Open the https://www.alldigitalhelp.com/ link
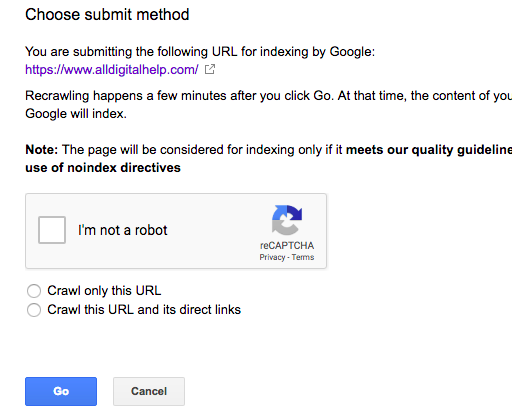Screen dimensions: 512x419 click(112, 70)
